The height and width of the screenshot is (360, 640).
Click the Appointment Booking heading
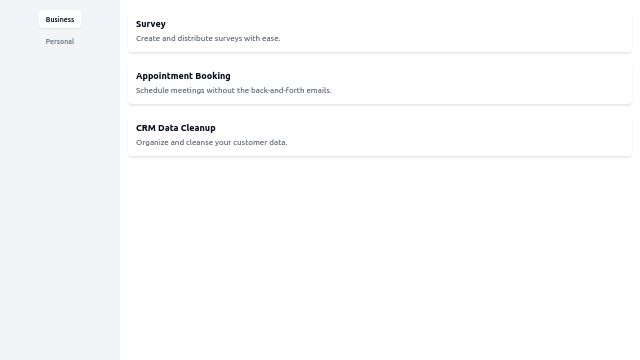[x=183, y=76]
